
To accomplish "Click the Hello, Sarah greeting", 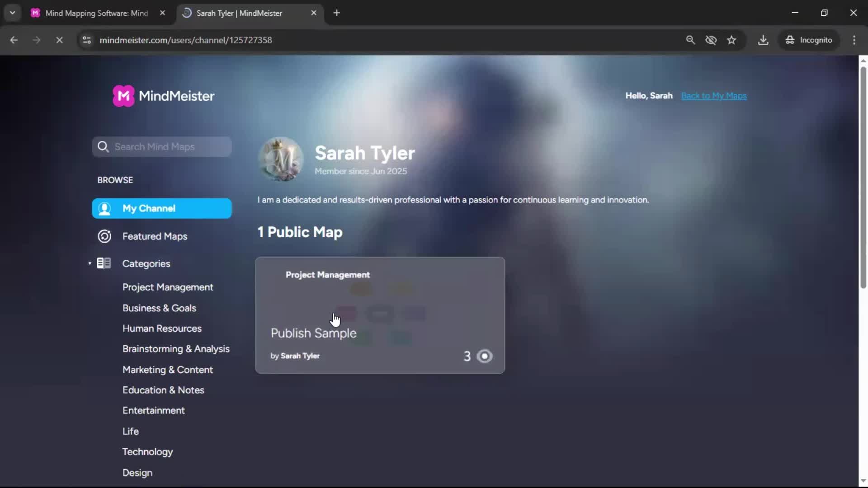I will coord(649,96).
